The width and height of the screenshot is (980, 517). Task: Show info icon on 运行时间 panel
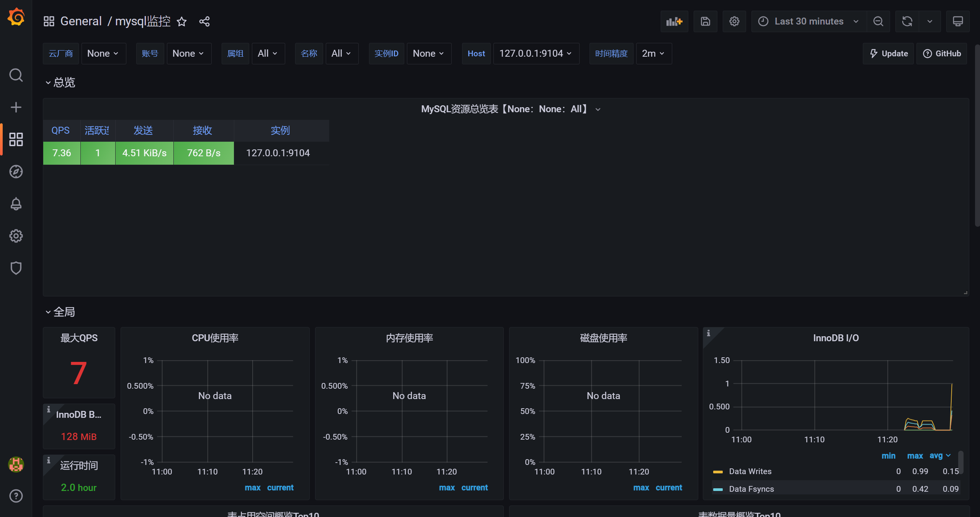pyautogui.click(x=49, y=460)
